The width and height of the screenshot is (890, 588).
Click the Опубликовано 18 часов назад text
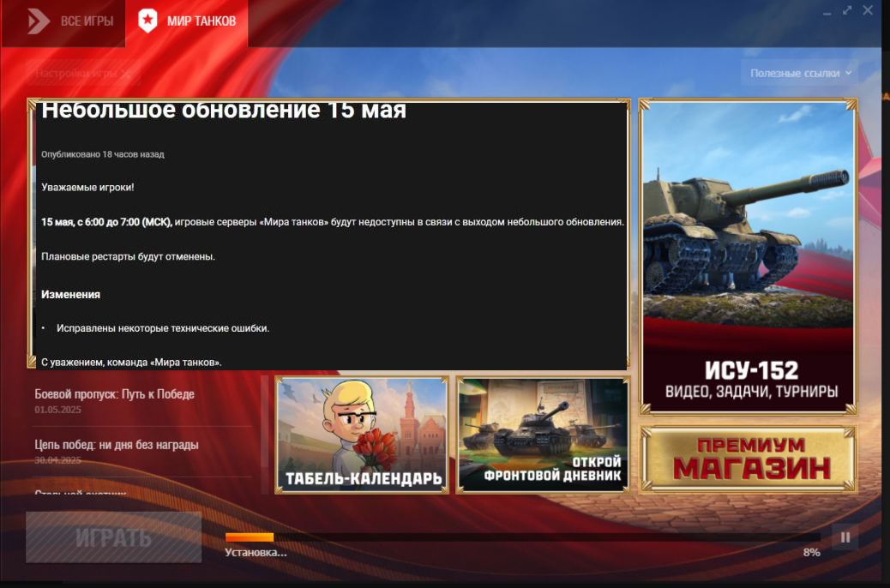pyautogui.click(x=103, y=154)
